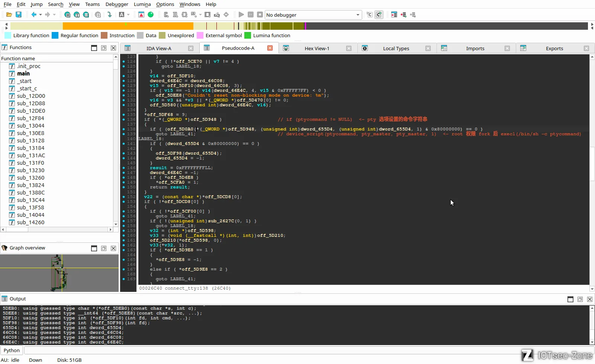Select .init_proc in functions list
The image size is (595, 364).
pos(29,66)
